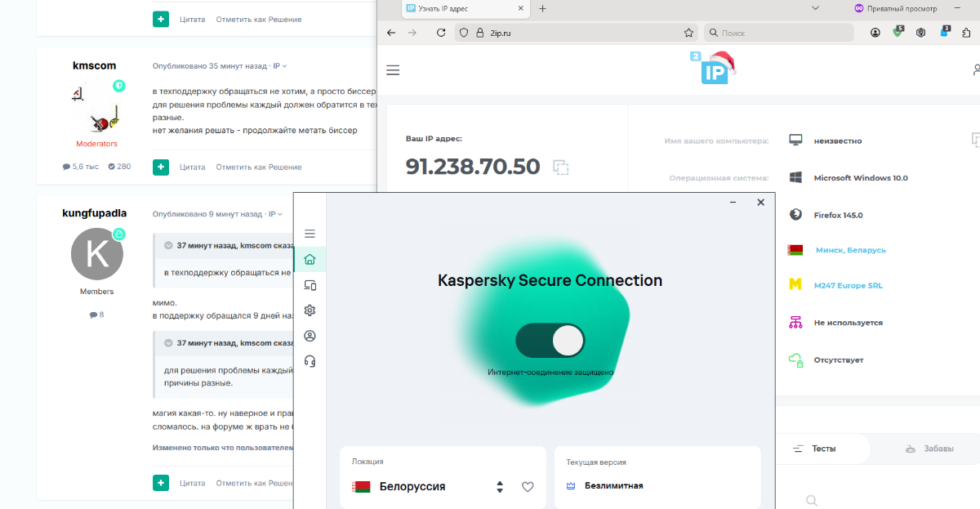Open the Минск, Беларусь location link
980x509 pixels.
[850, 250]
